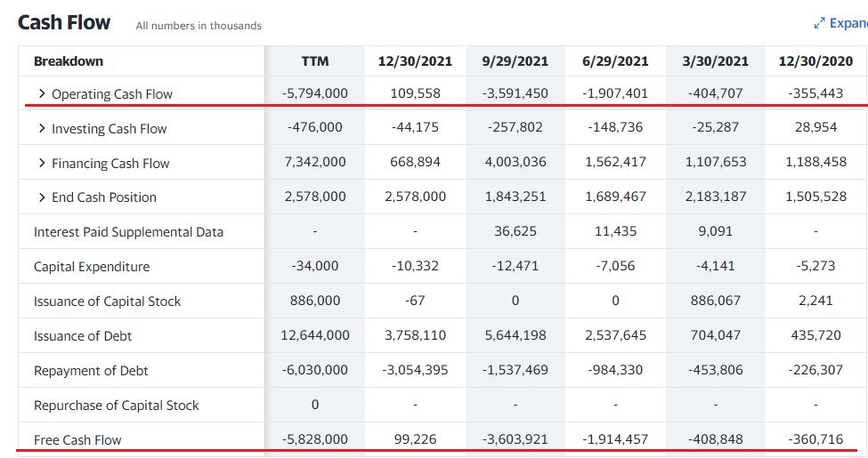Click the Breakdown column header
This screenshot has width=868, height=458.
(69, 60)
